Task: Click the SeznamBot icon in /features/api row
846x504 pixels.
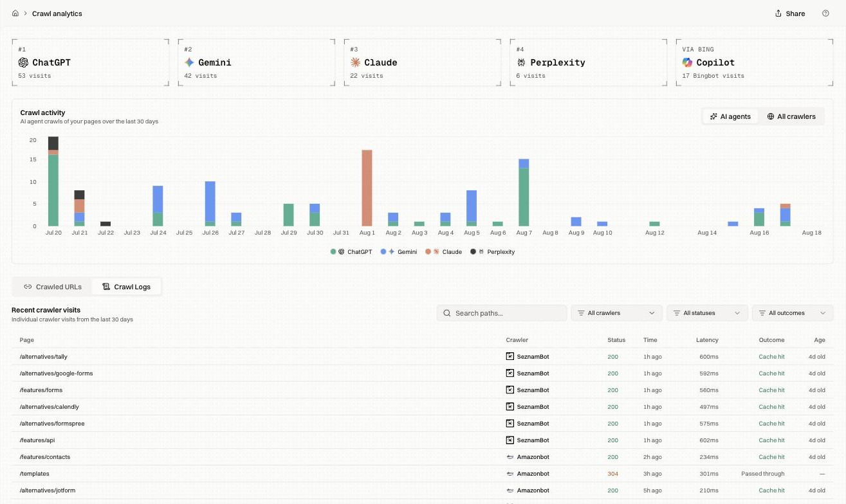Action: click(510, 440)
